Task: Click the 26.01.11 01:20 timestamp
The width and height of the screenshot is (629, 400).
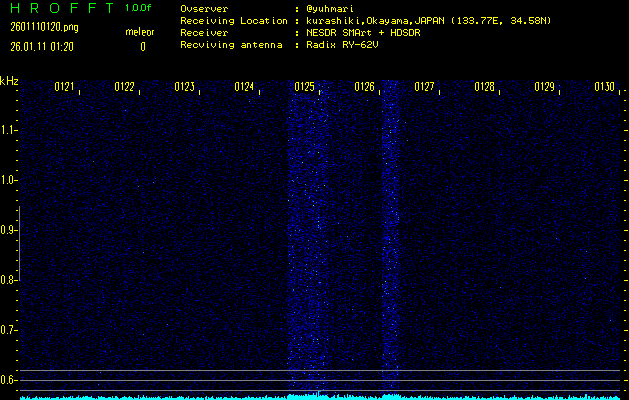Action: click(x=44, y=46)
